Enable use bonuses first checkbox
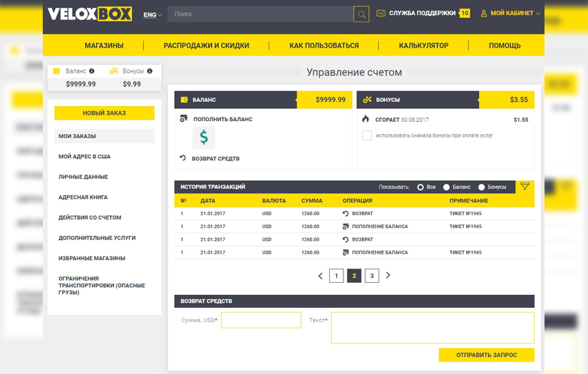The height and width of the screenshot is (374, 588). (367, 135)
